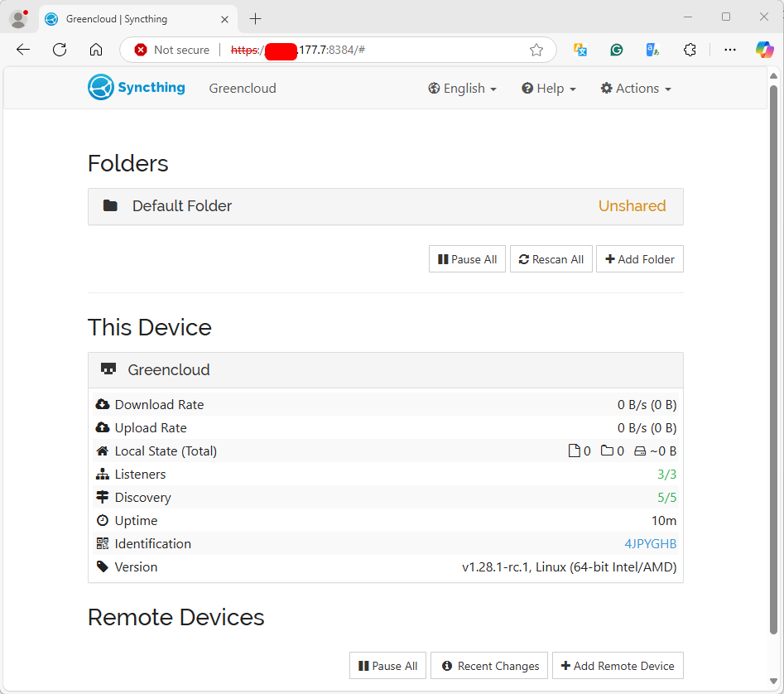Click the Upload Rate cloud icon

click(103, 427)
